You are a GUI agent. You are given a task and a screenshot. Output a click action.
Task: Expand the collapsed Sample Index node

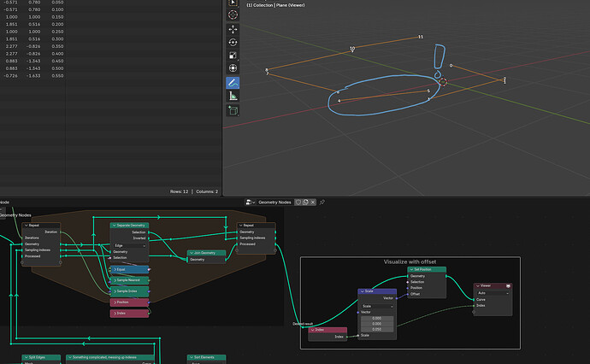click(x=115, y=291)
